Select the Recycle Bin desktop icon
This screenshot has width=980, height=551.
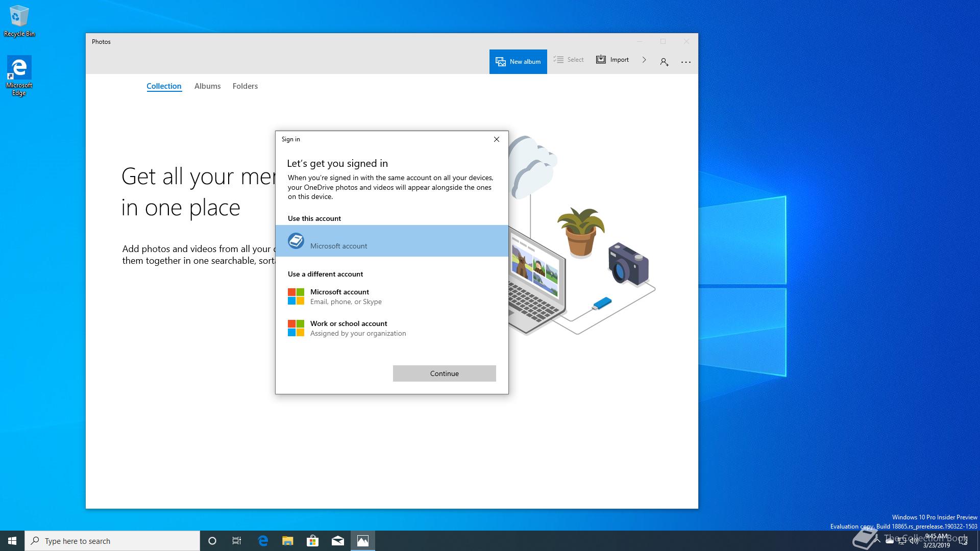(x=19, y=20)
